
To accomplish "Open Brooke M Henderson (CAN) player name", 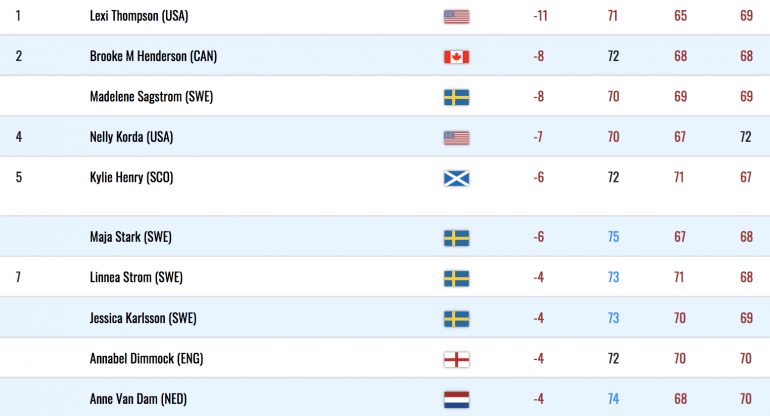I will pos(153,56).
